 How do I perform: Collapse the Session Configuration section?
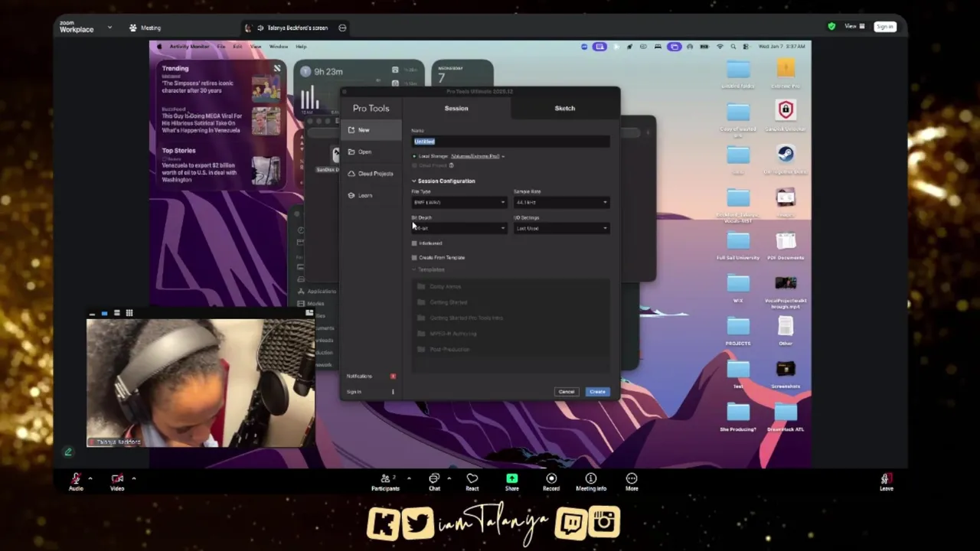414,181
